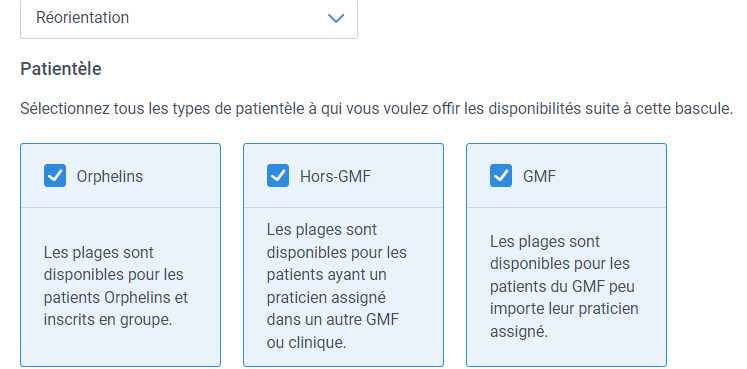747x369 pixels.
Task: Click the Patientèle section heading
Action: point(61,69)
